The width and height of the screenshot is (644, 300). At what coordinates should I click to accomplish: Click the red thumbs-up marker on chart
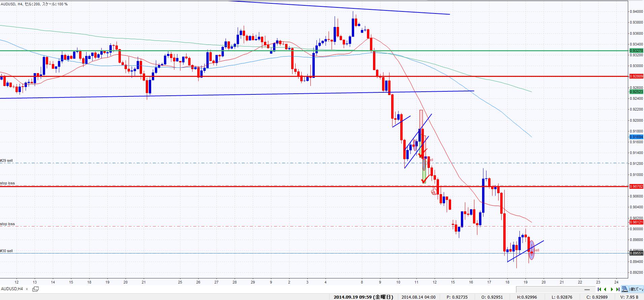point(434,192)
